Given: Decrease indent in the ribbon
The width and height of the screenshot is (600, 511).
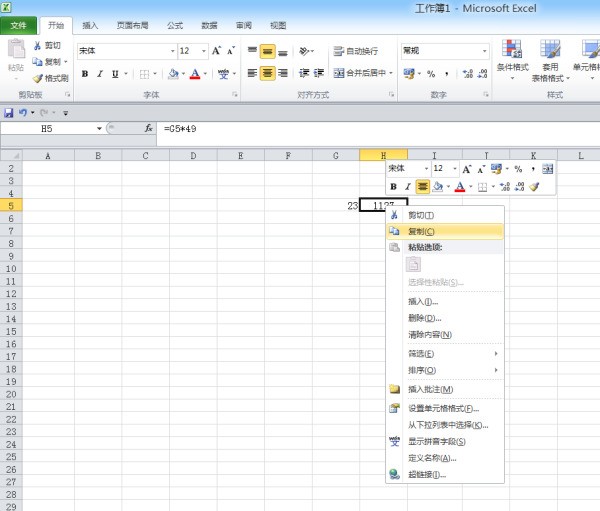Looking at the screenshot, I should [x=304, y=73].
